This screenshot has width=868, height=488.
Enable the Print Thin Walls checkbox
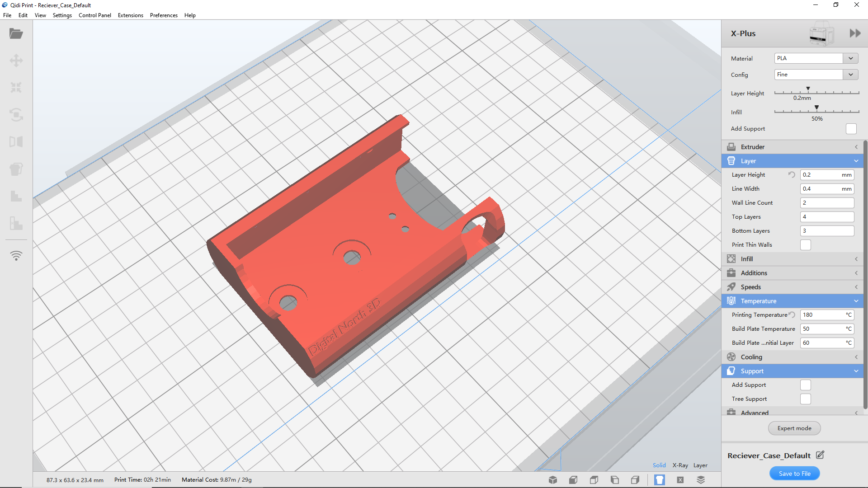806,245
